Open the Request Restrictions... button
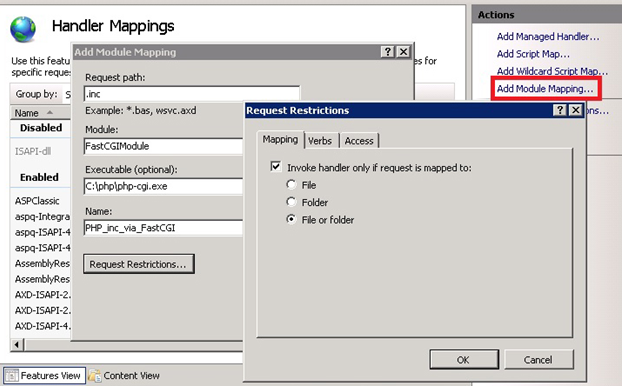This screenshot has width=624, height=387. point(138,264)
